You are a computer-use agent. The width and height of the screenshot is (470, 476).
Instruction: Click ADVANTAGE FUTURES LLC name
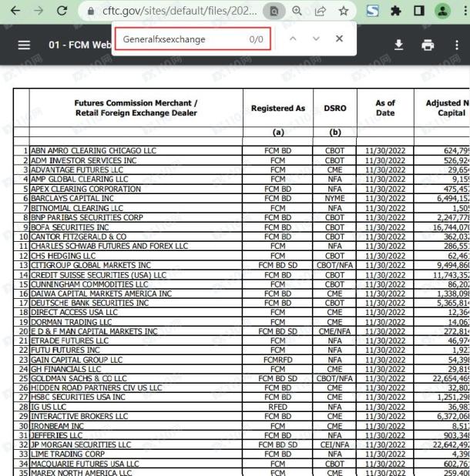pos(77,169)
